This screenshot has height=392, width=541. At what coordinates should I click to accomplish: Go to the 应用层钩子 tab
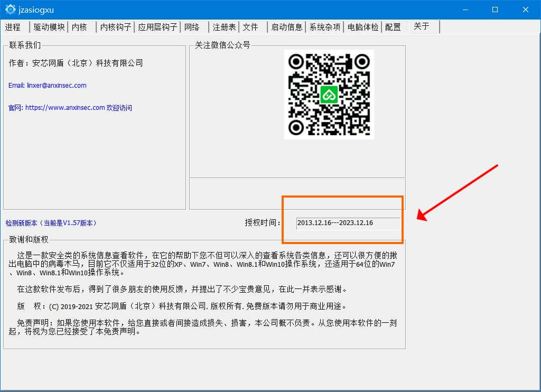[x=157, y=27]
